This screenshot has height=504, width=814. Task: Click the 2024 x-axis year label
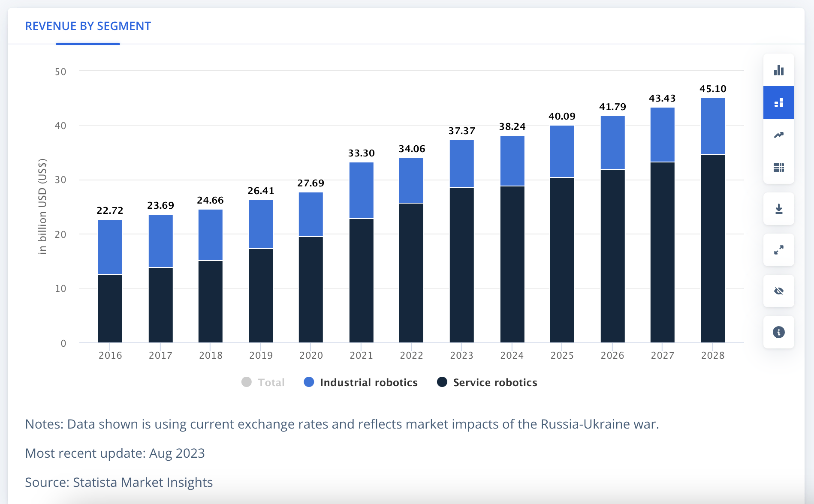(x=512, y=355)
